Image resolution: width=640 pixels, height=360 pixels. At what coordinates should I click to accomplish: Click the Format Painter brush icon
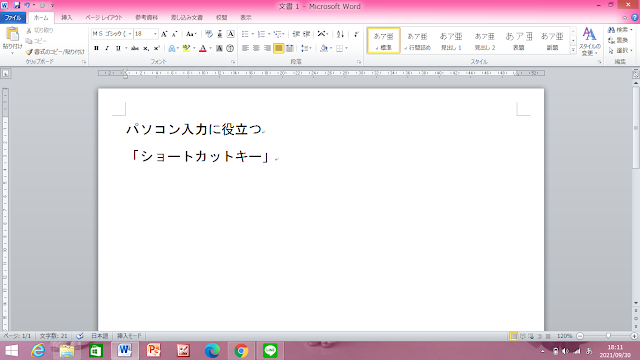pos(29,52)
